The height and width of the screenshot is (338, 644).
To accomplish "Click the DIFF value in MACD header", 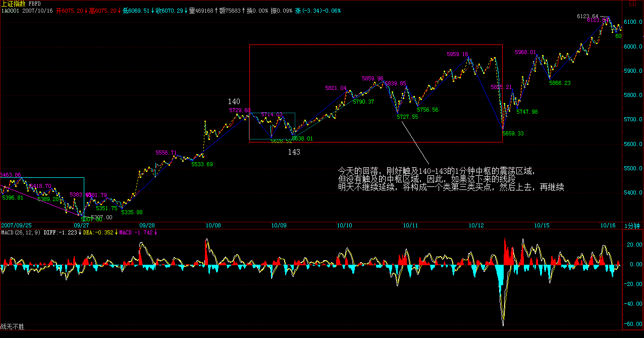I will [x=63, y=232].
